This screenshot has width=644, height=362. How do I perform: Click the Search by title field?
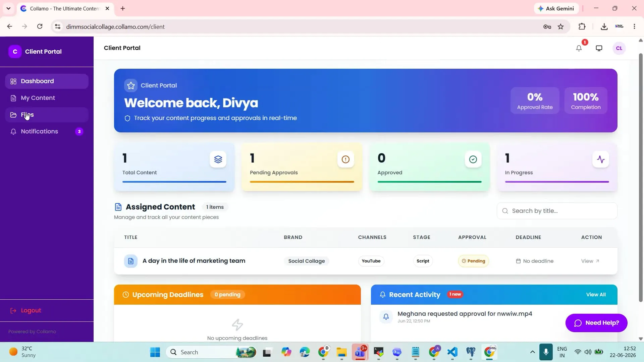coord(557,211)
